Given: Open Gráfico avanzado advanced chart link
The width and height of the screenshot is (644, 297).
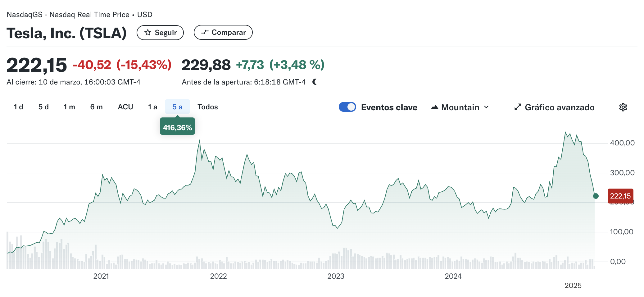Looking at the screenshot, I should pos(554,107).
